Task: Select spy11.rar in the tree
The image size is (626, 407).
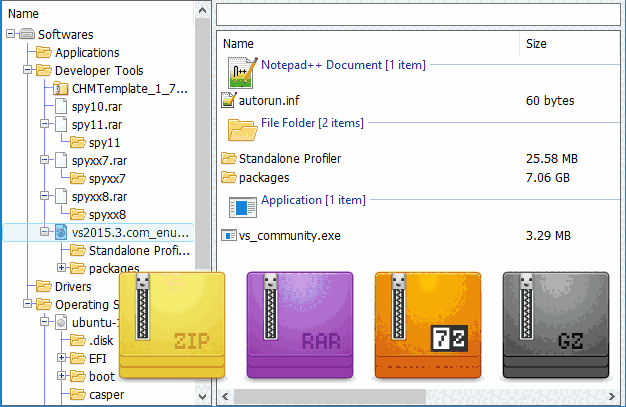Action: click(97, 125)
